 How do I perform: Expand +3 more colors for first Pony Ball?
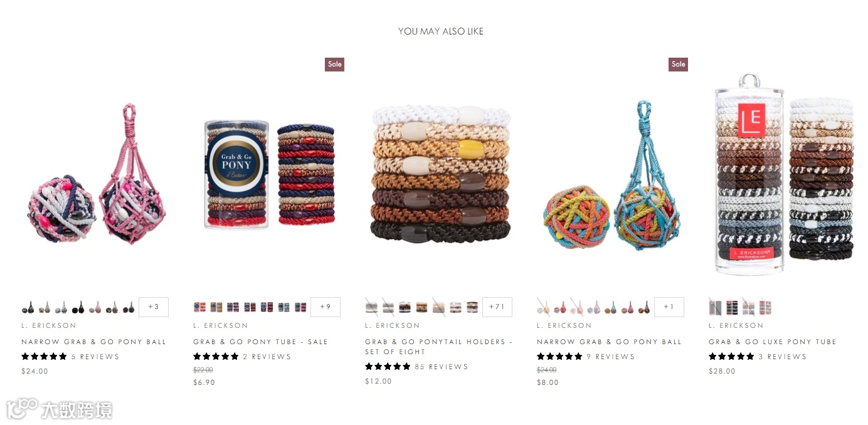(x=154, y=307)
